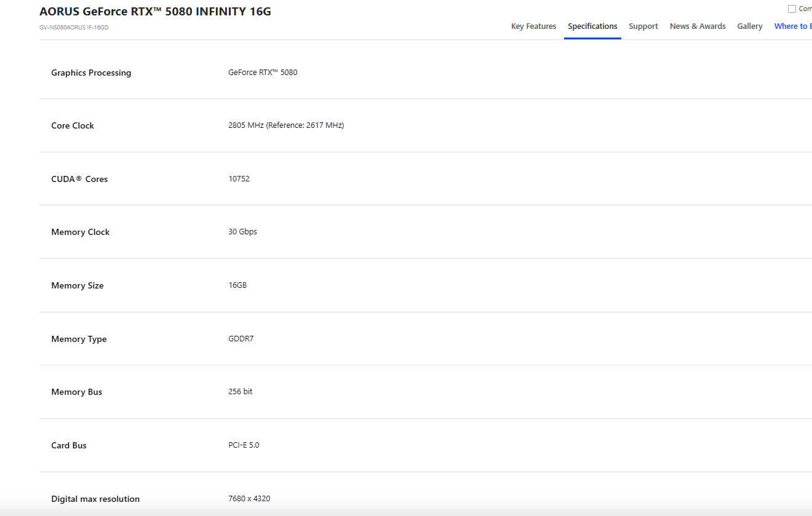Click the Memory Size label
812x516 pixels.
coord(78,285)
